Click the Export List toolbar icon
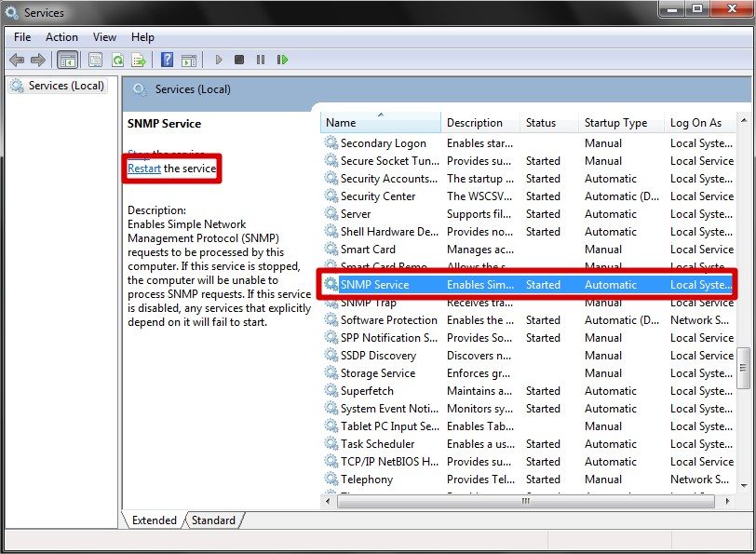756x554 pixels. [x=139, y=60]
